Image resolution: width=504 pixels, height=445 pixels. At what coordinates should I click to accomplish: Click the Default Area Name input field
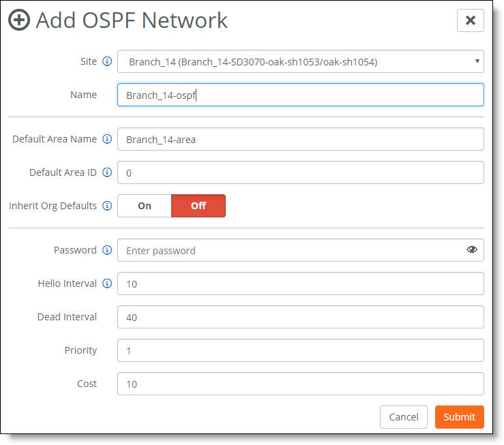(x=301, y=139)
